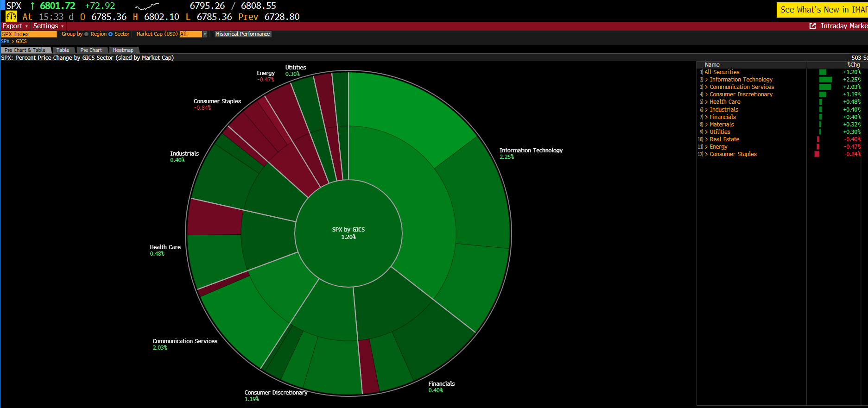Switch to the Heatmap tab
Screen dimensions: 868x408
[x=123, y=50]
